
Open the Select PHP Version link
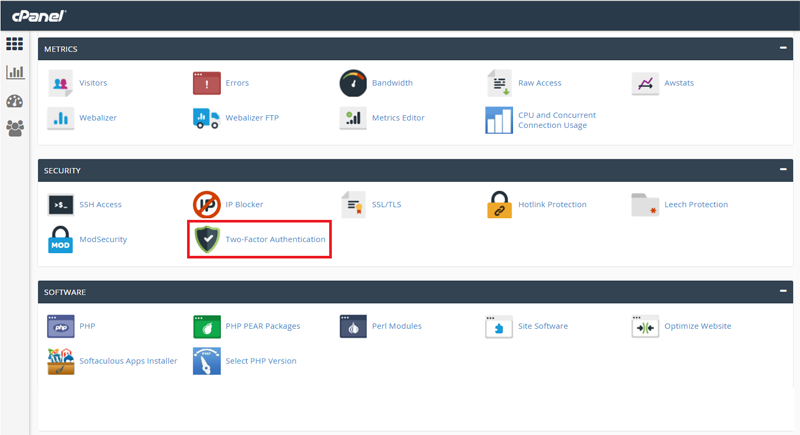point(261,361)
